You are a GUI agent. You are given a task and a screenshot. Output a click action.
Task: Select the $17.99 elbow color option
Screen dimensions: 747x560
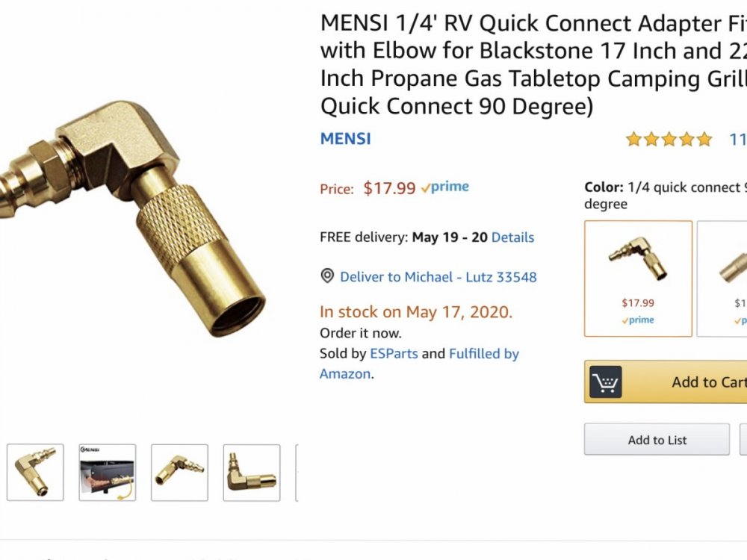coord(638,278)
